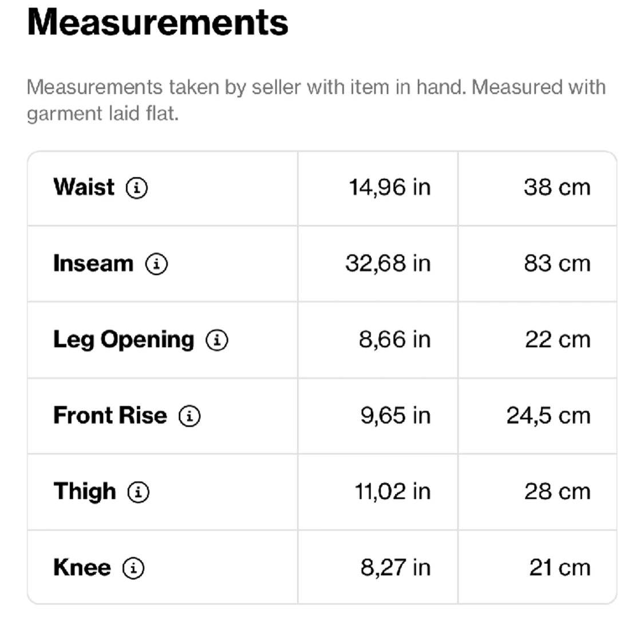
Task: Select the Inseam row label
Action: click(x=94, y=263)
